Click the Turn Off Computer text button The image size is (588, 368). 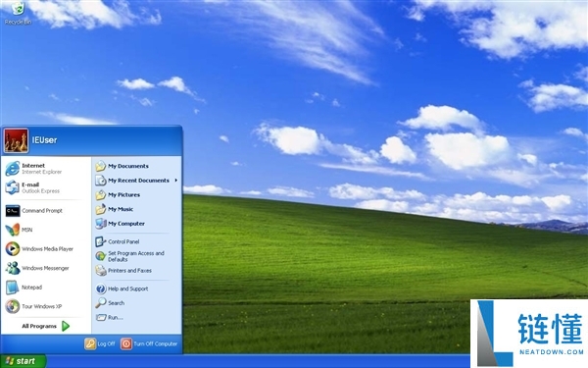tap(155, 343)
